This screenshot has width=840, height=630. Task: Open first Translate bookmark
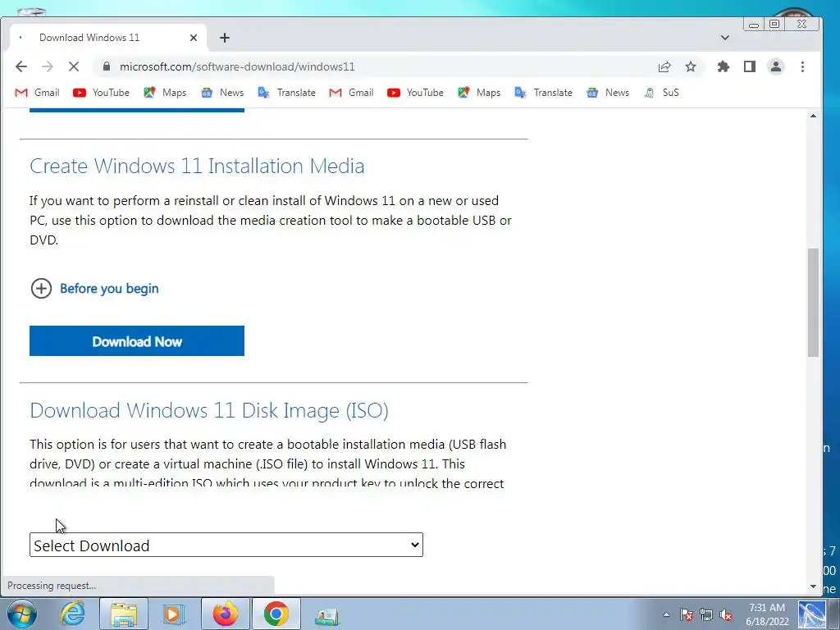coord(286,93)
